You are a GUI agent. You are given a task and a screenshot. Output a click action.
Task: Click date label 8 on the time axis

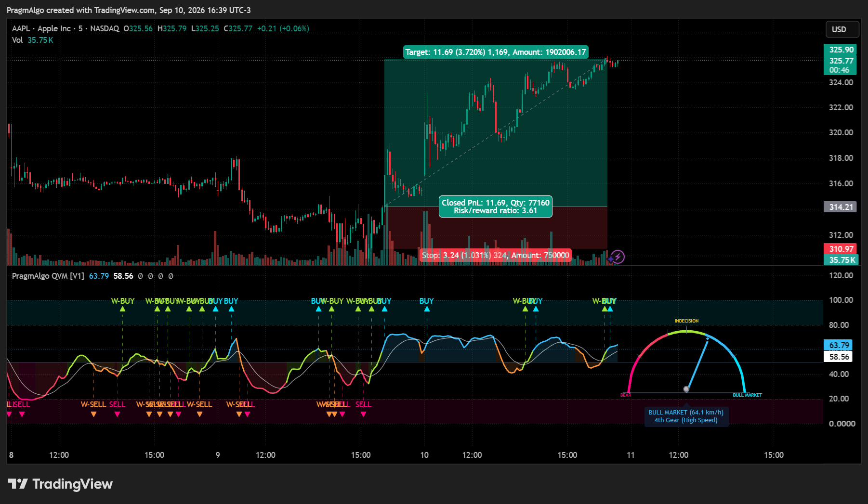point(11,455)
